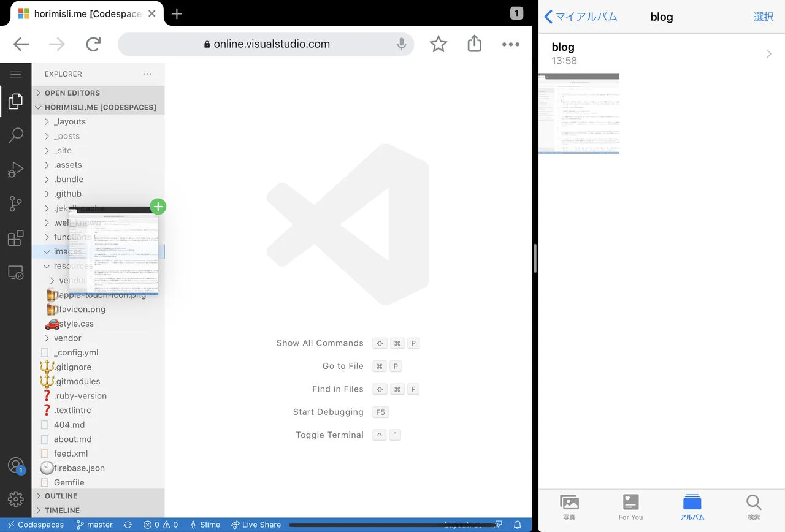
Task: Open the Accounts icon with badge
Action: pyautogui.click(x=16, y=466)
